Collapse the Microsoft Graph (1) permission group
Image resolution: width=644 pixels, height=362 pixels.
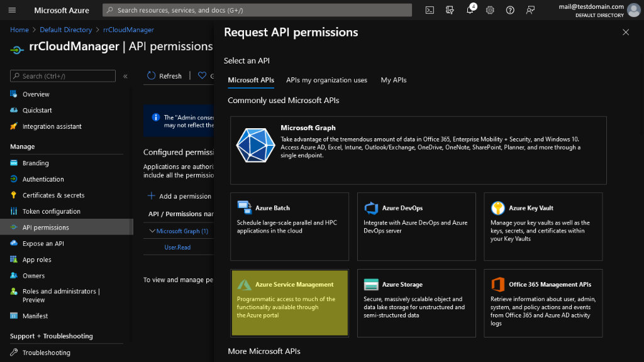[152, 231]
